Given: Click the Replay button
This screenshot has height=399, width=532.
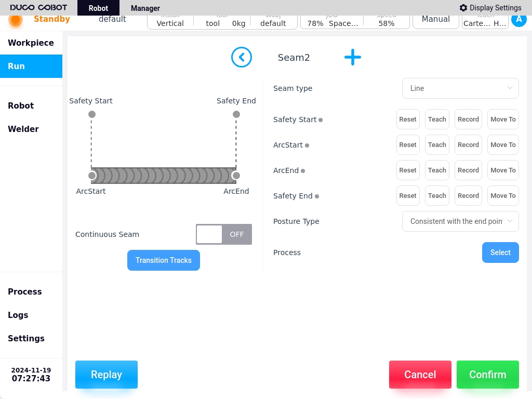Looking at the screenshot, I should click(107, 375).
